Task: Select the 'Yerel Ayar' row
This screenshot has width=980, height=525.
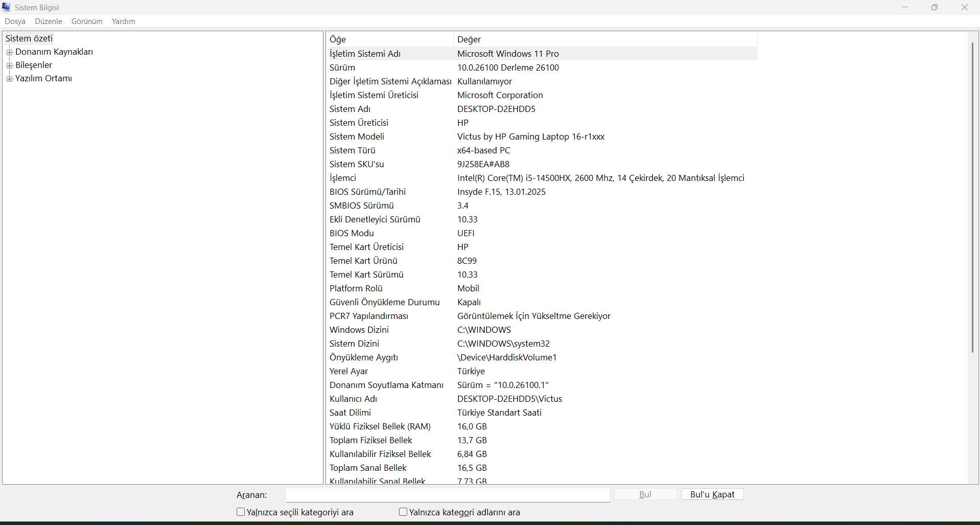Action: (x=542, y=371)
